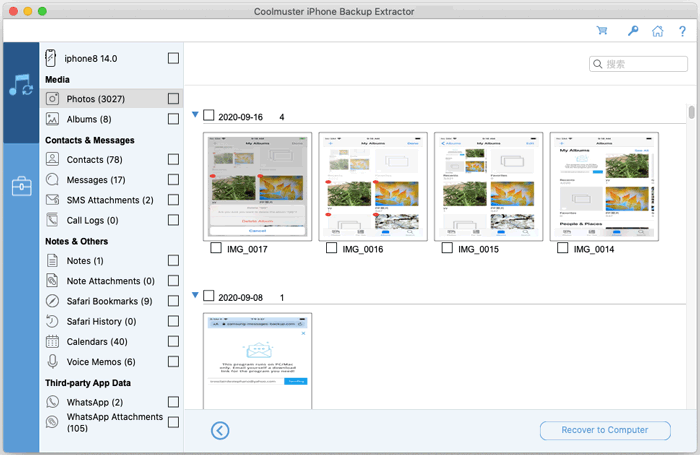Click the IMG_0014 file name
Viewport: 700px width, 455px height.
[594, 249]
